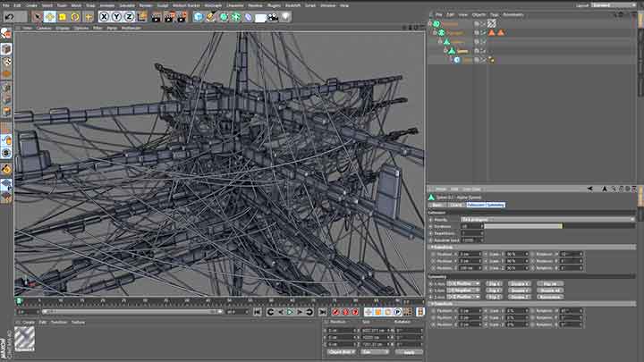Open Z-Axis symmetry direction dropdown
Viewport: 644px width, 362px height.
coord(463,297)
